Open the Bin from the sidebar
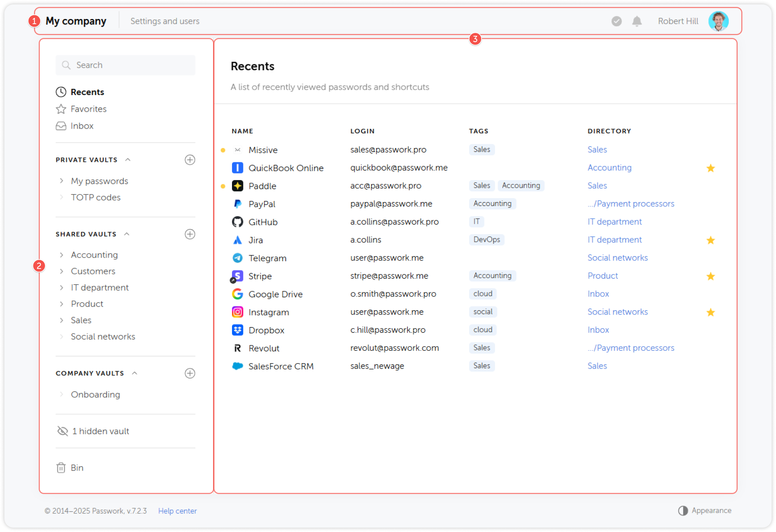Viewport: 776px width, 532px height. 77,467
